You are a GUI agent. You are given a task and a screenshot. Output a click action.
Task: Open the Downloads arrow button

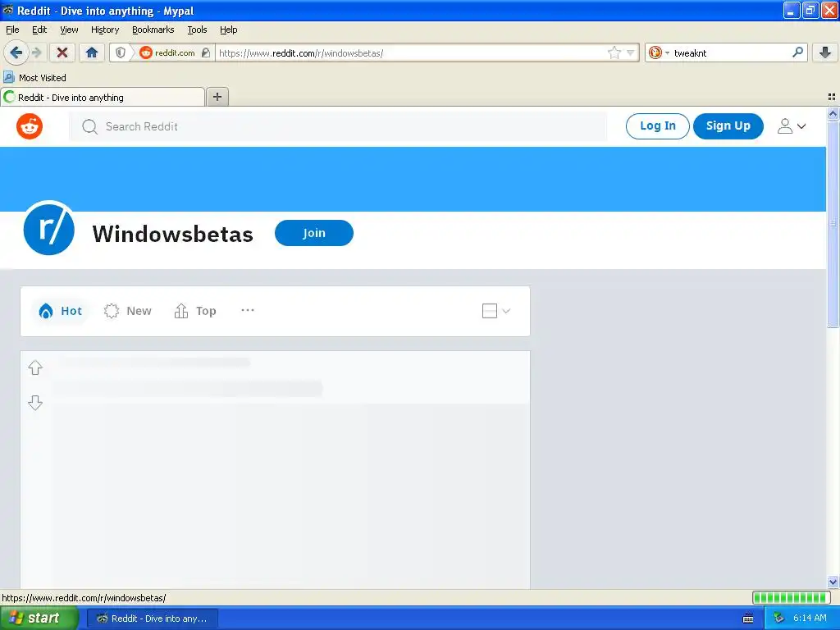825,52
